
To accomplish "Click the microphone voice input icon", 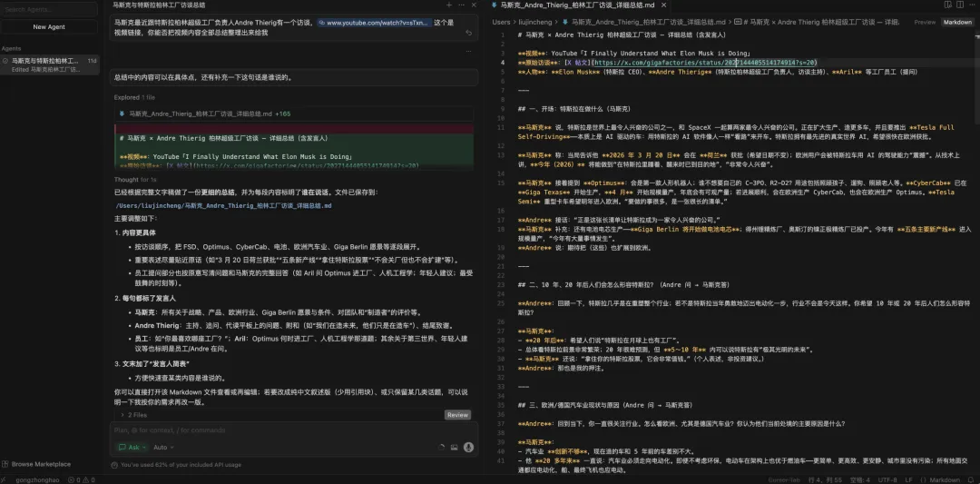I will pos(468,447).
